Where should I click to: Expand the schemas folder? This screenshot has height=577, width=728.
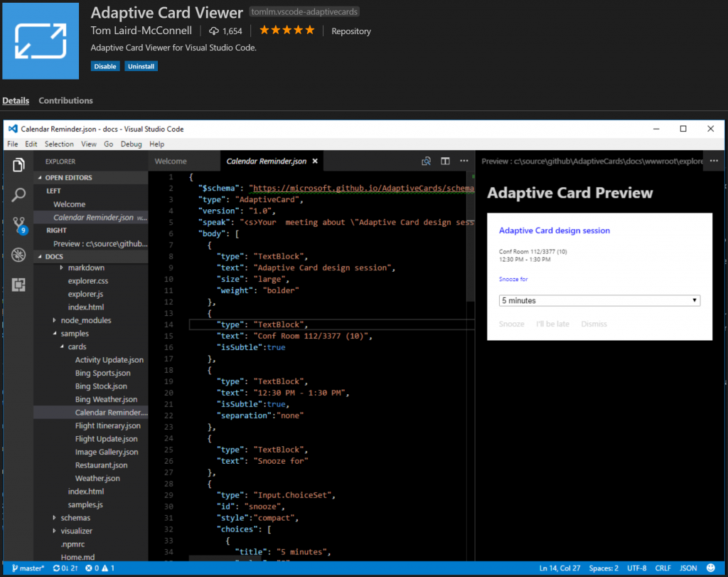click(54, 517)
